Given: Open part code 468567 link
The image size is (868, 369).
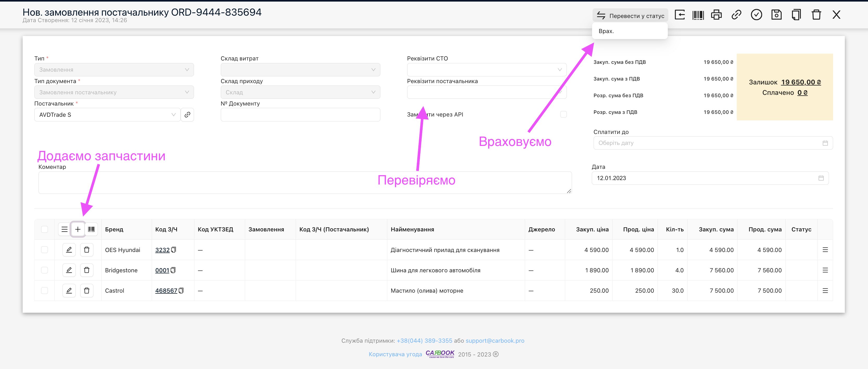Looking at the screenshot, I should pos(166,290).
